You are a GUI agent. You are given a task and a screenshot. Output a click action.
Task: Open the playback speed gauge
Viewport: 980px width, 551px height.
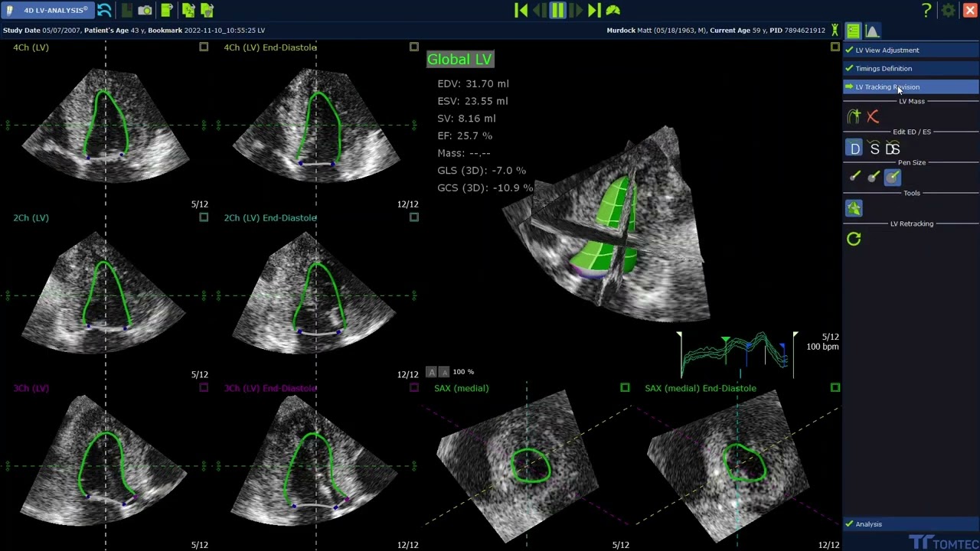click(613, 11)
